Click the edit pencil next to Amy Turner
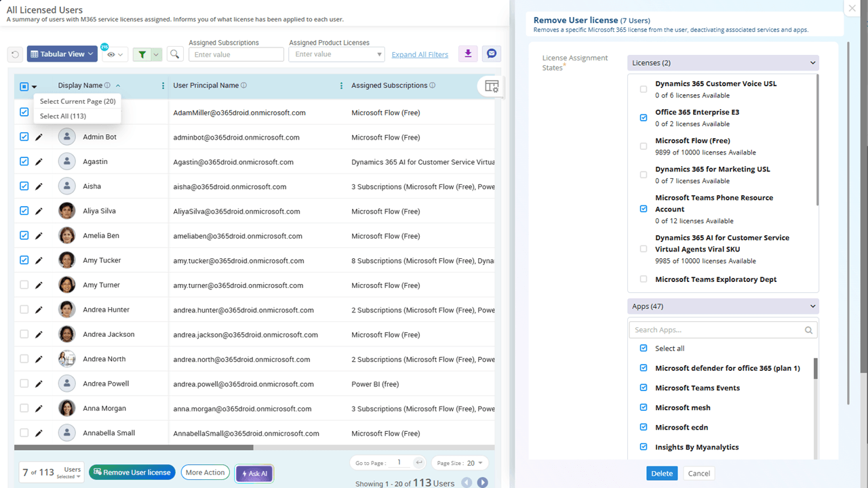The image size is (868, 488). point(39,285)
